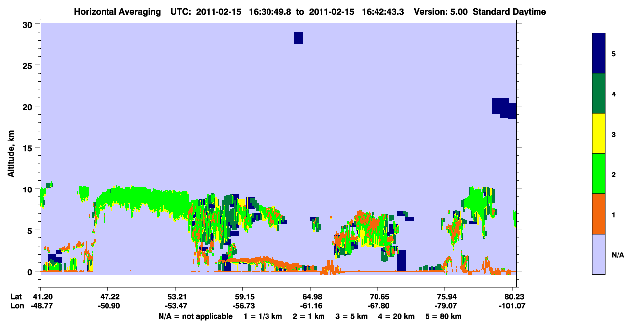Click the altitude tick label 30
644x330 pixels.
(x=29, y=24)
